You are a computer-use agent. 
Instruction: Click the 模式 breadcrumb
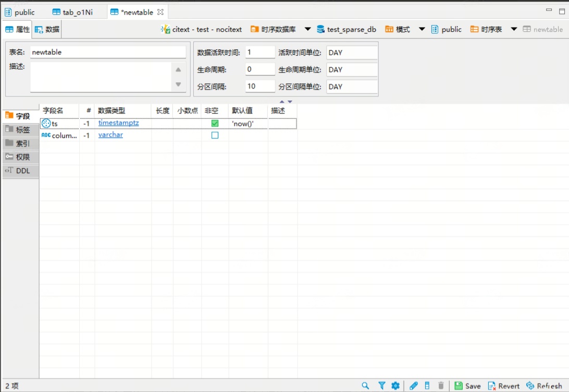pyautogui.click(x=398, y=29)
